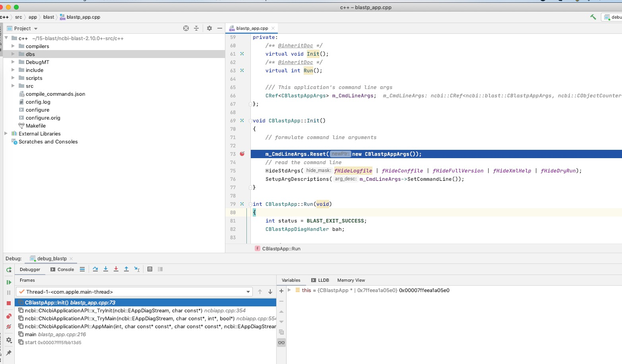Expand the include folder
Image resolution: width=622 pixels, height=364 pixels.
point(13,70)
